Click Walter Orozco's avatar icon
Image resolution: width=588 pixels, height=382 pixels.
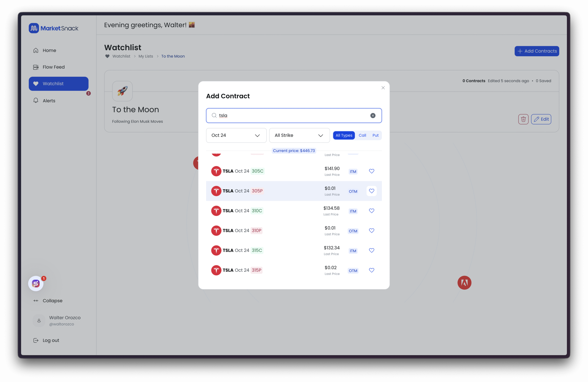point(39,320)
